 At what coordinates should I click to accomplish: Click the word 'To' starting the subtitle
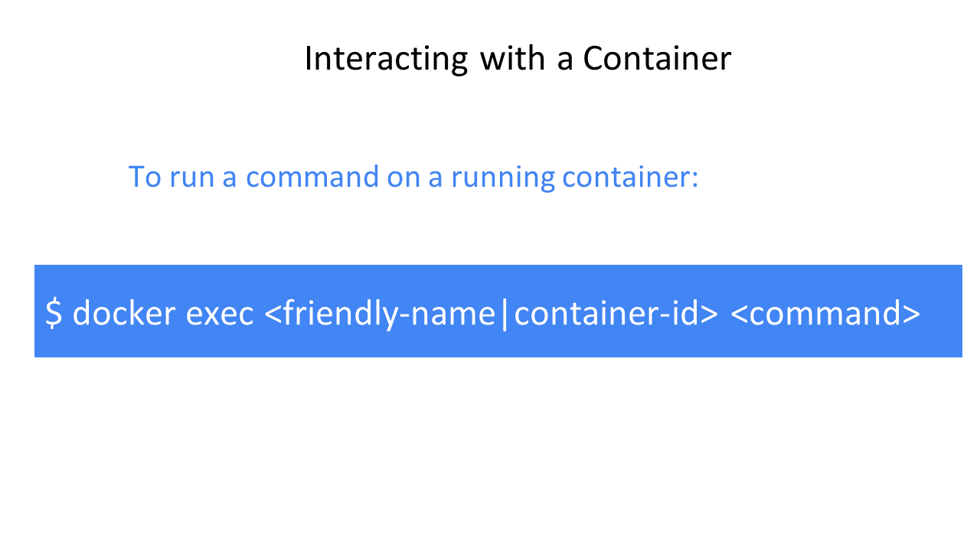coord(144,177)
